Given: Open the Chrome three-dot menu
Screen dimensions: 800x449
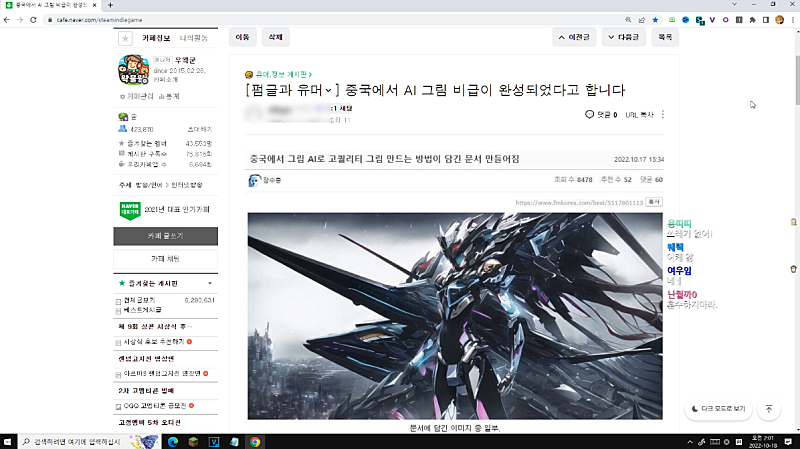Looking at the screenshot, I should (x=793, y=20).
